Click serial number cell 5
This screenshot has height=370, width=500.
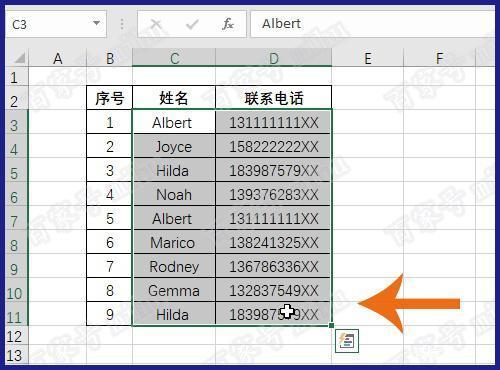[x=110, y=218]
